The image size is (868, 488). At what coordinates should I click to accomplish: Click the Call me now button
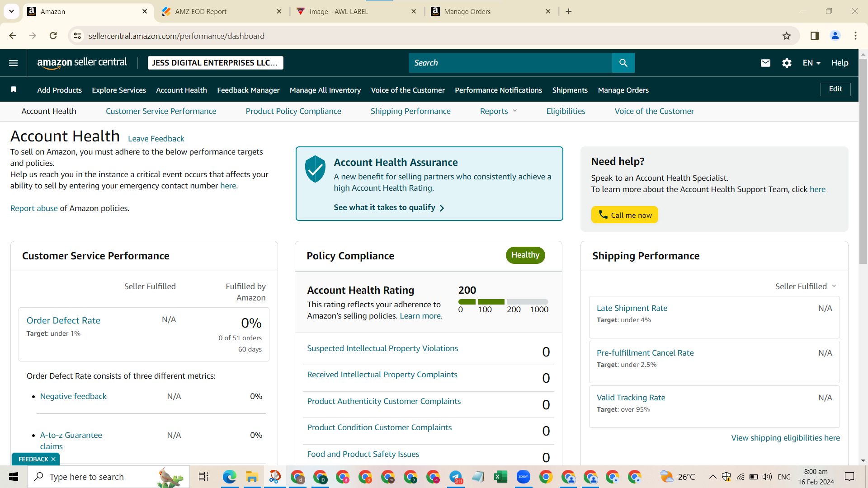click(625, 215)
